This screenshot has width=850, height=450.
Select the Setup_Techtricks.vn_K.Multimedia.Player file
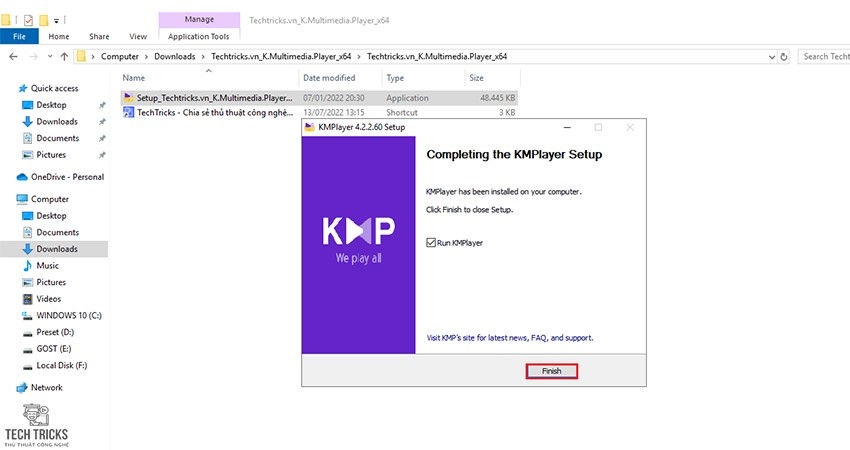[319, 98]
